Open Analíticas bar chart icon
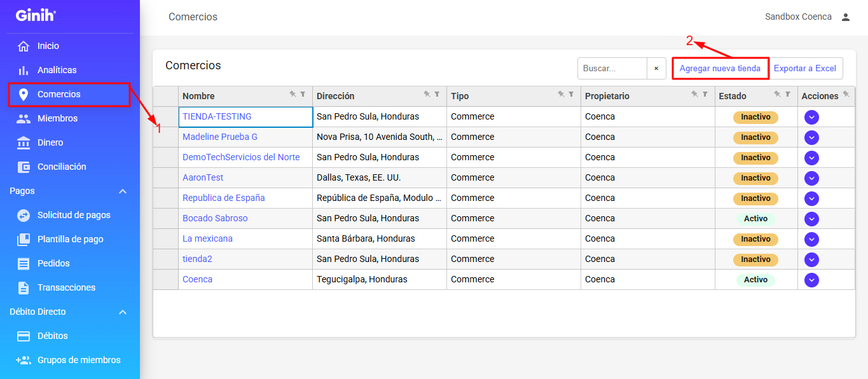The height and width of the screenshot is (379, 868). [24, 70]
